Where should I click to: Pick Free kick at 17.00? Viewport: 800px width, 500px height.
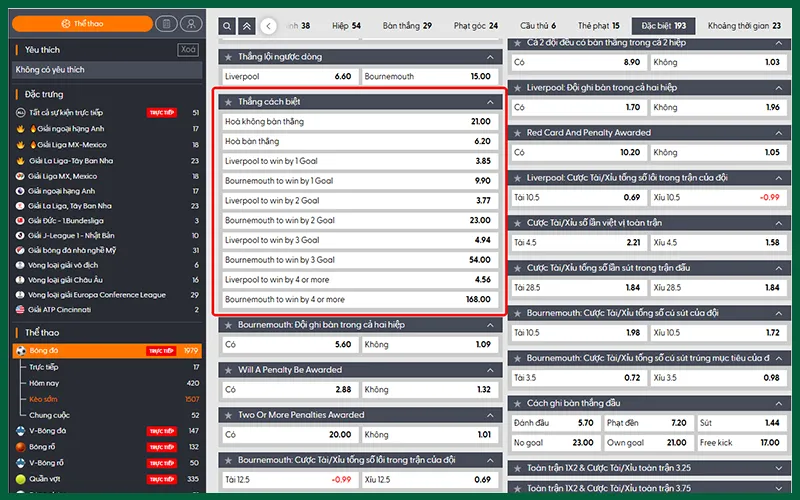[x=741, y=443]
